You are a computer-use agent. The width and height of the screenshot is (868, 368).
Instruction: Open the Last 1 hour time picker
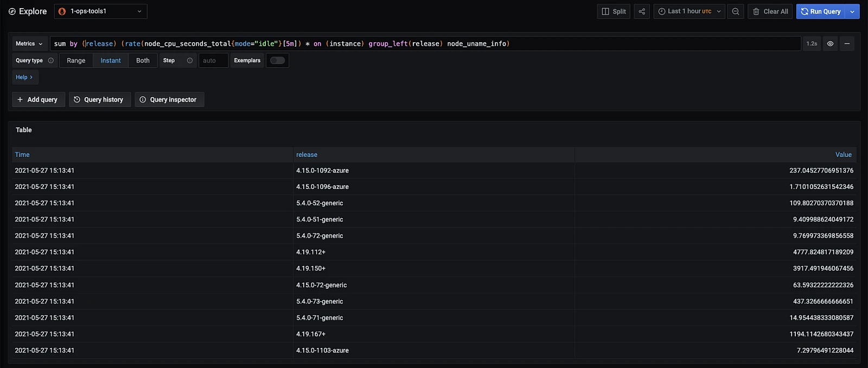coord(689,11)
